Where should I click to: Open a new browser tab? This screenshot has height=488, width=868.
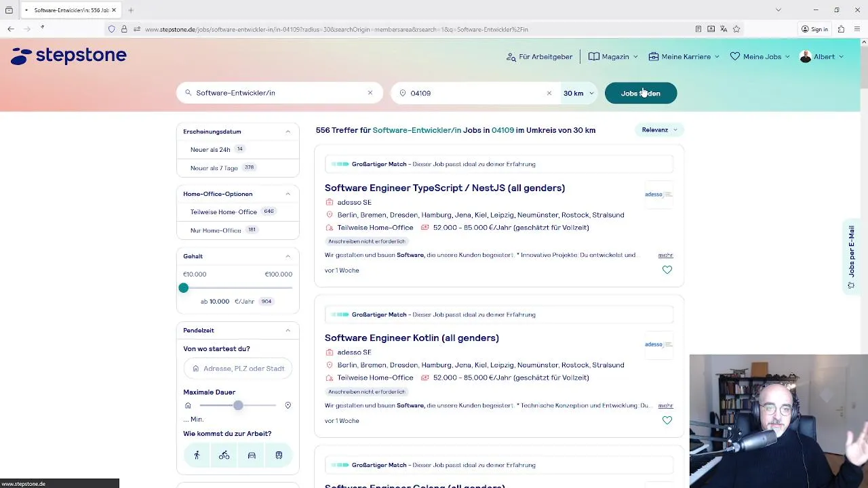[x=131, y=10]
